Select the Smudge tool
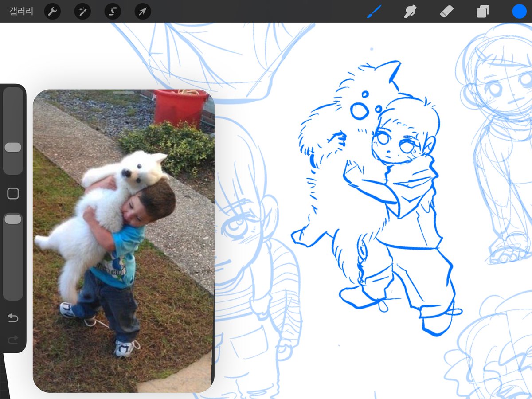 [411, 12]
